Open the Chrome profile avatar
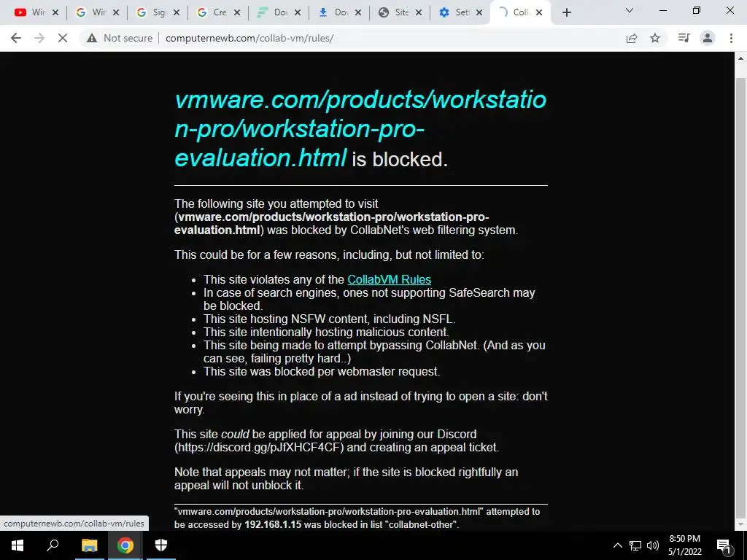Image resolution: width=747 pixels, height=560 pixels. [708, 38]
